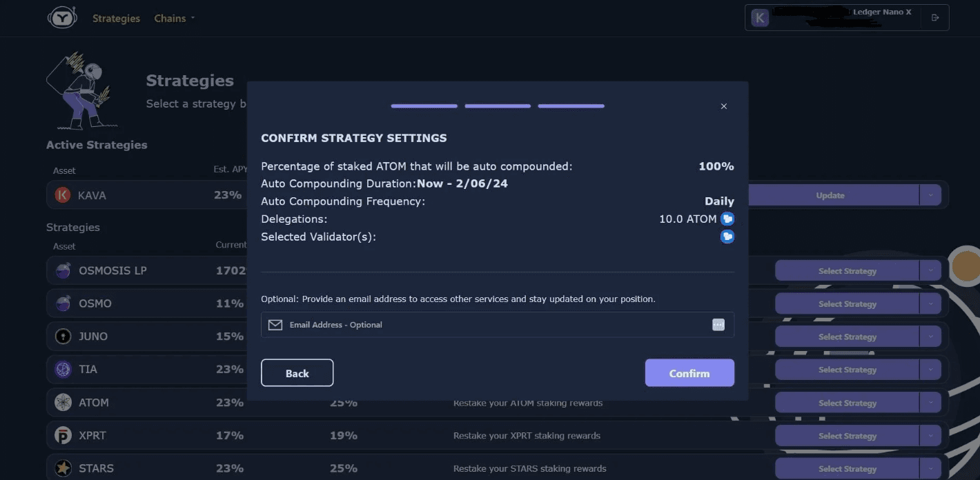Open the Strategies nav item
Image resolution: width=980 pixels, height=480 pixels.
point(116,19)
